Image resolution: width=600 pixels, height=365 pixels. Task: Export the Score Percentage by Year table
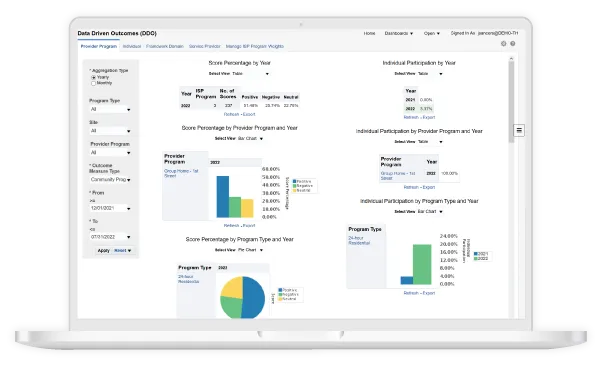pyautogui.click(x=249, y=114)
